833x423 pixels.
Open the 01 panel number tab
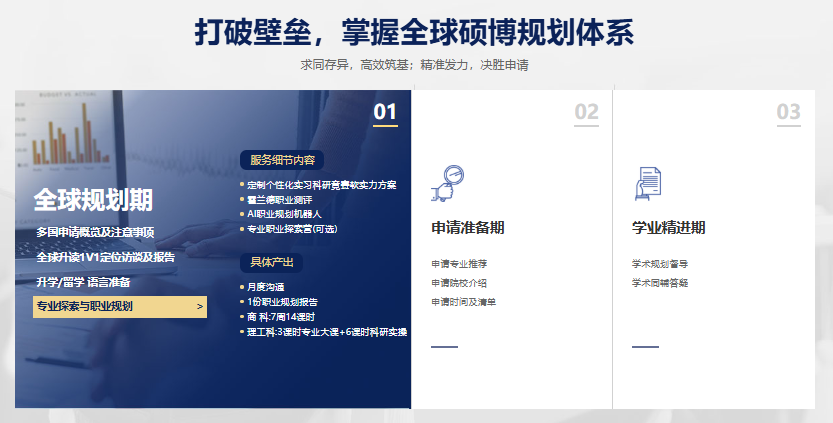(385, 113)
